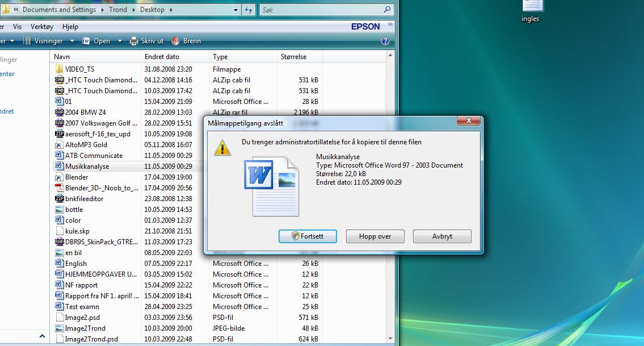The width and height of the screenshot is (644, 346).
Task: Click Avbryt in the dialog
Action: (x=442, y=236)
